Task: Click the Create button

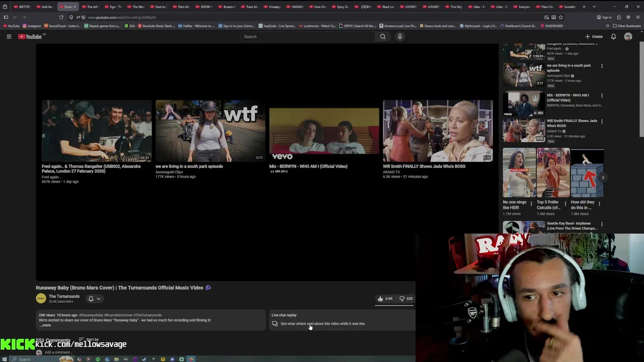Action: pos(594,36)
